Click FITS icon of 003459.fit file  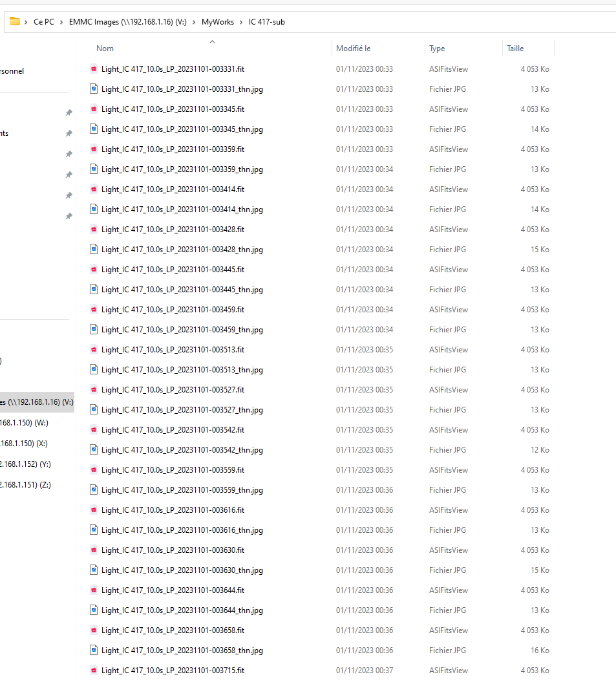coord(94,310)
